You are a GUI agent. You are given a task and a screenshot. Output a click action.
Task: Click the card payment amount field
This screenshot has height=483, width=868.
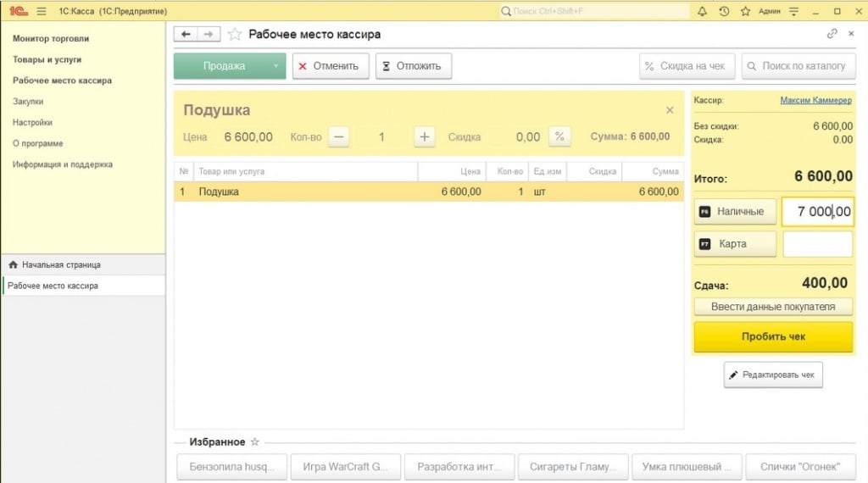(817, 244)
